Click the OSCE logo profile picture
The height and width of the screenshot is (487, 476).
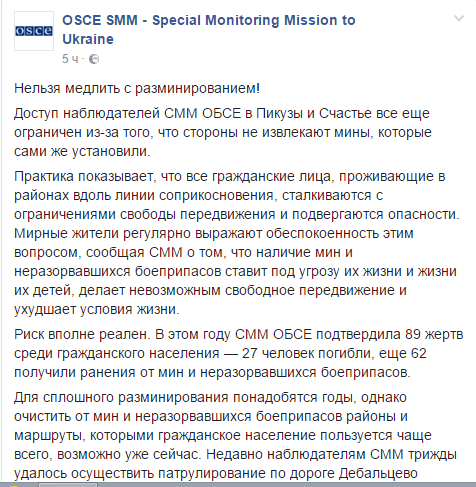(x=34, y=31)
